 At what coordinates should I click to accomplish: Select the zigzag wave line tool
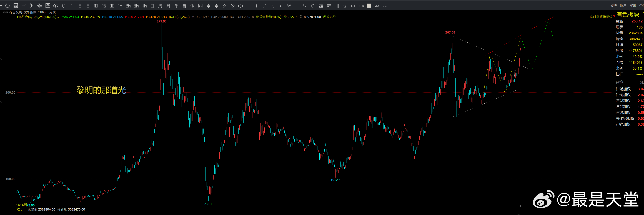[x=289, y=6]
